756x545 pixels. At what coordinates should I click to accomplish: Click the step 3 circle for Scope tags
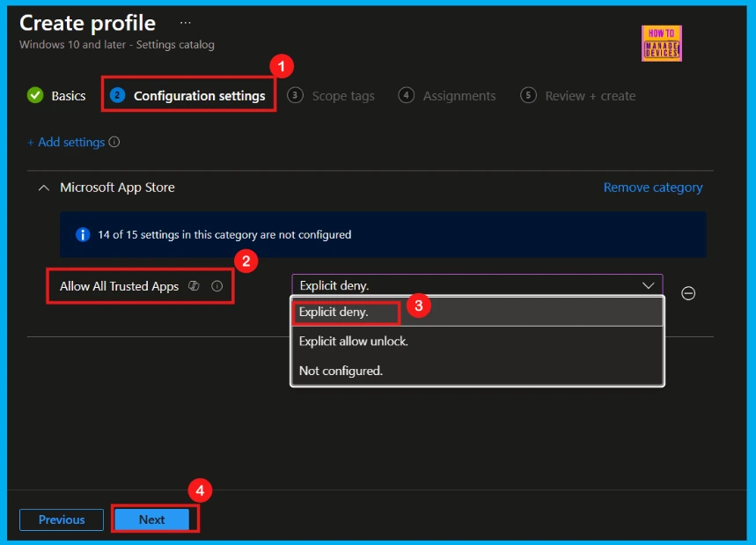point(295,95)
